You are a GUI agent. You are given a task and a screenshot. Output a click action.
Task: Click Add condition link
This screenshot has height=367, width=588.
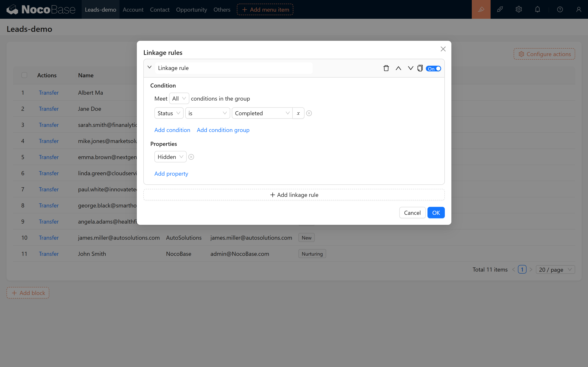point(172,129)
